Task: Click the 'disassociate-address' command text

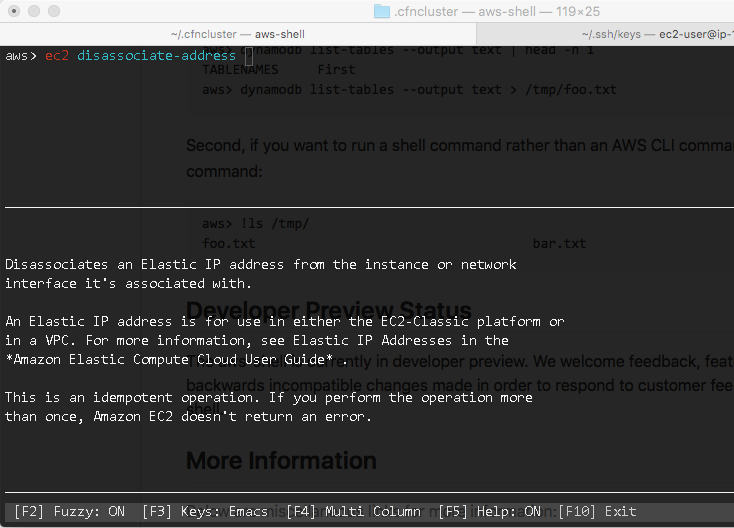Action: coord(156,56)
